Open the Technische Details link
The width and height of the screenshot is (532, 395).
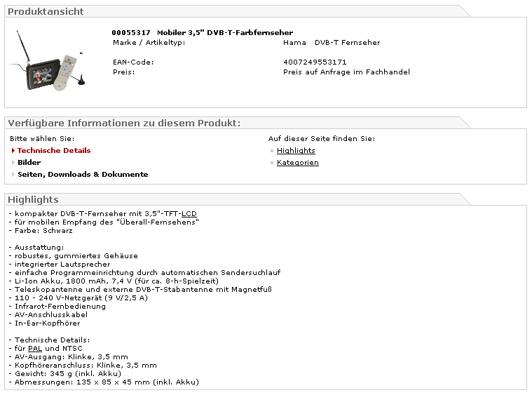tap(54, 151)
